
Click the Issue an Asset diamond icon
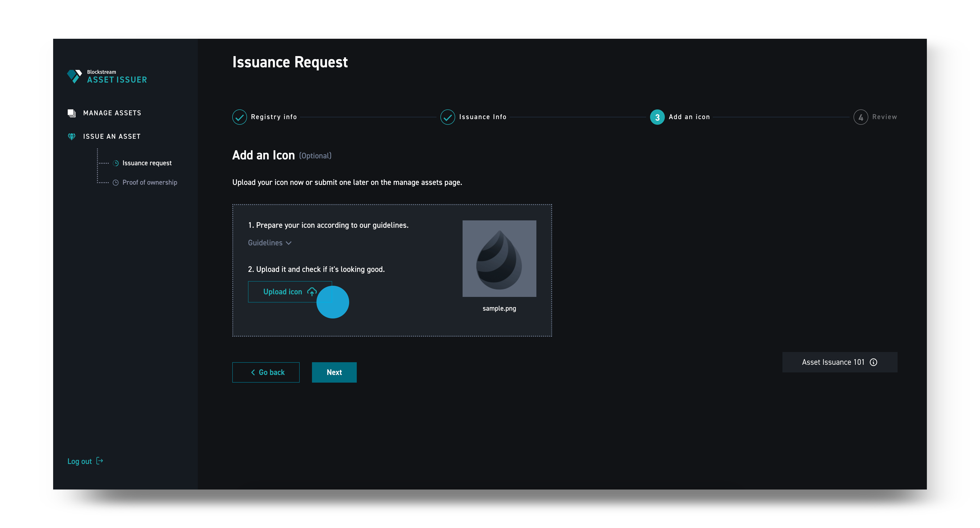pos(71,136)
